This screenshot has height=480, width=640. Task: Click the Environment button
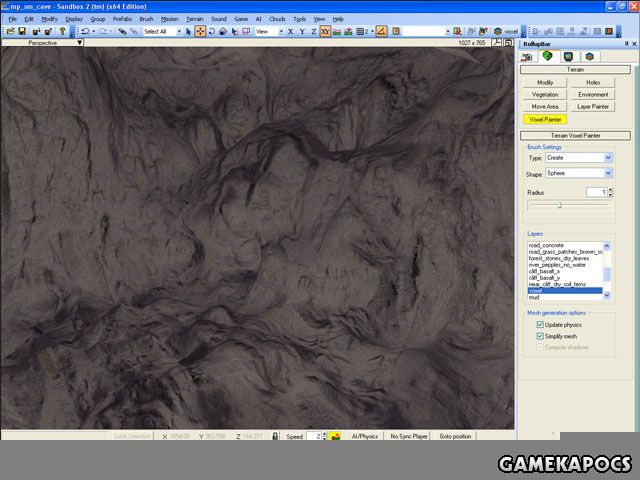tap(593, 95)
